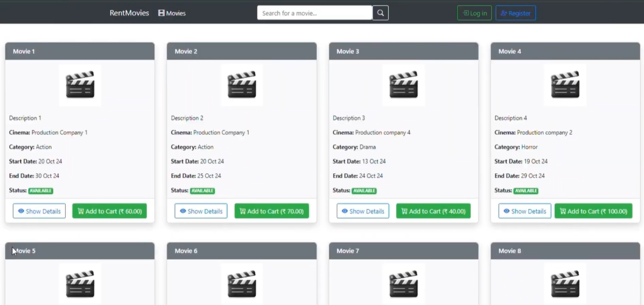Click Movie 4's end date 29 Oct 24
644x305 pixels.
tap(533, 176)
